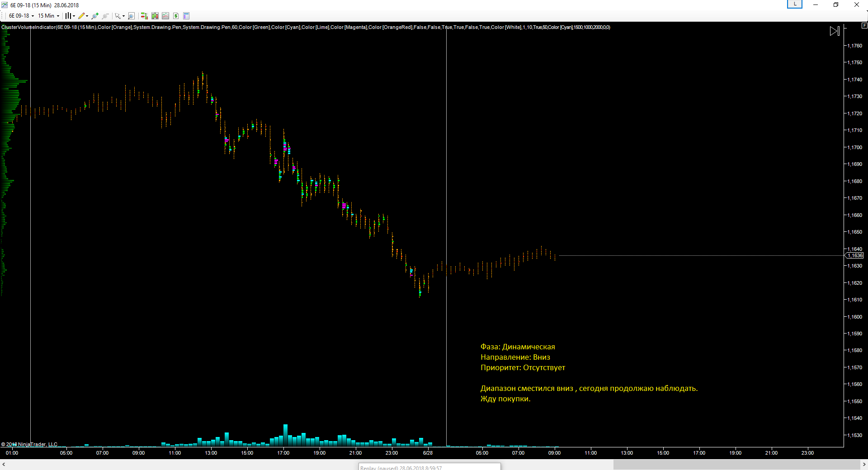Click the L window link button

pyautogui.click(x=795, y=4)
